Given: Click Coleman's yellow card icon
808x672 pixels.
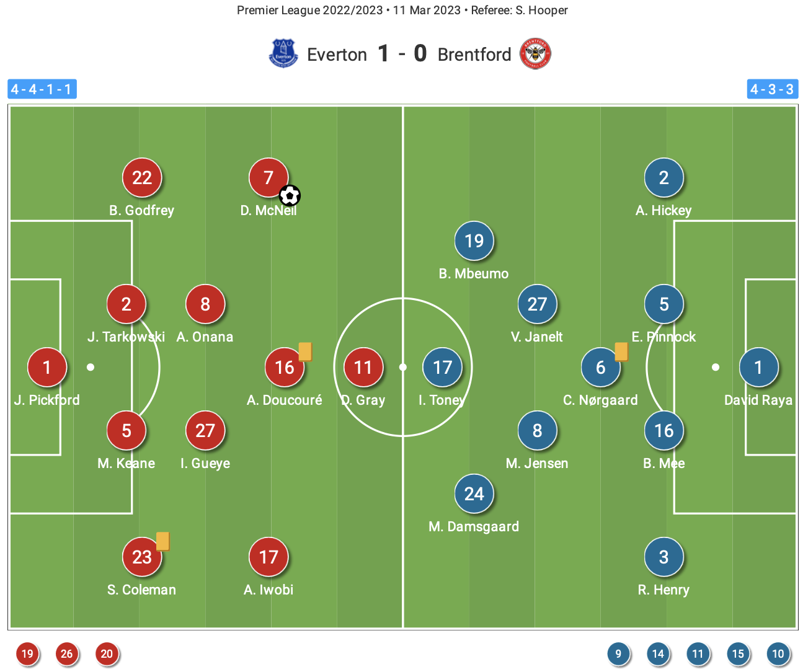Looking at the screenshot, I should pos(162,541).
